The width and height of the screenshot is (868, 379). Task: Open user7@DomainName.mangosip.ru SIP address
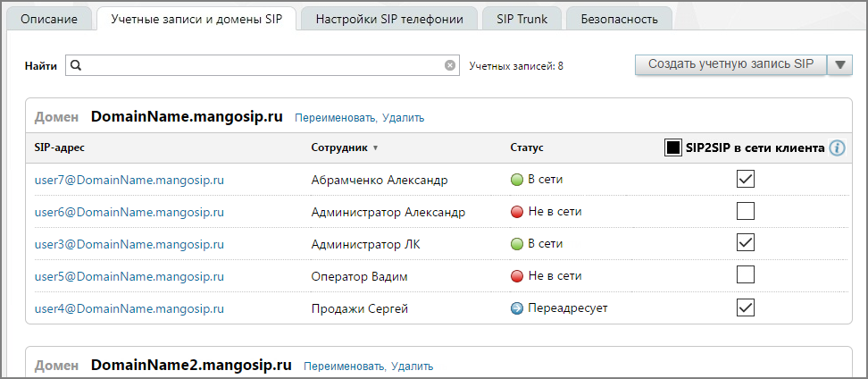click(x=129, y=180)
